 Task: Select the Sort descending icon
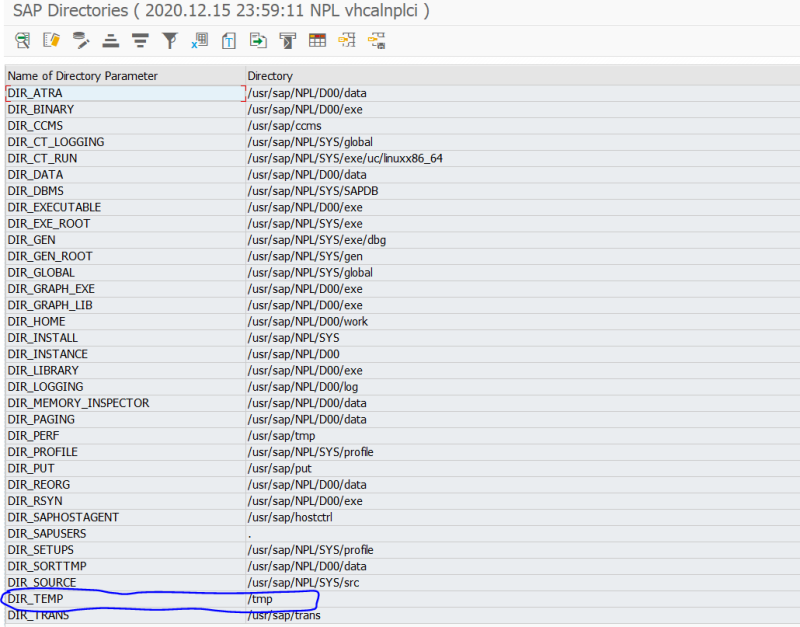(140, 40)
